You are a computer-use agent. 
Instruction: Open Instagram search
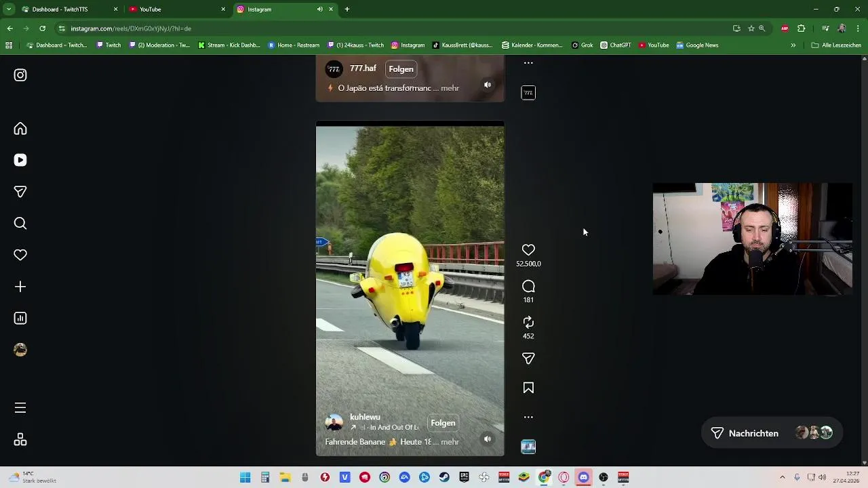(20, 224)
